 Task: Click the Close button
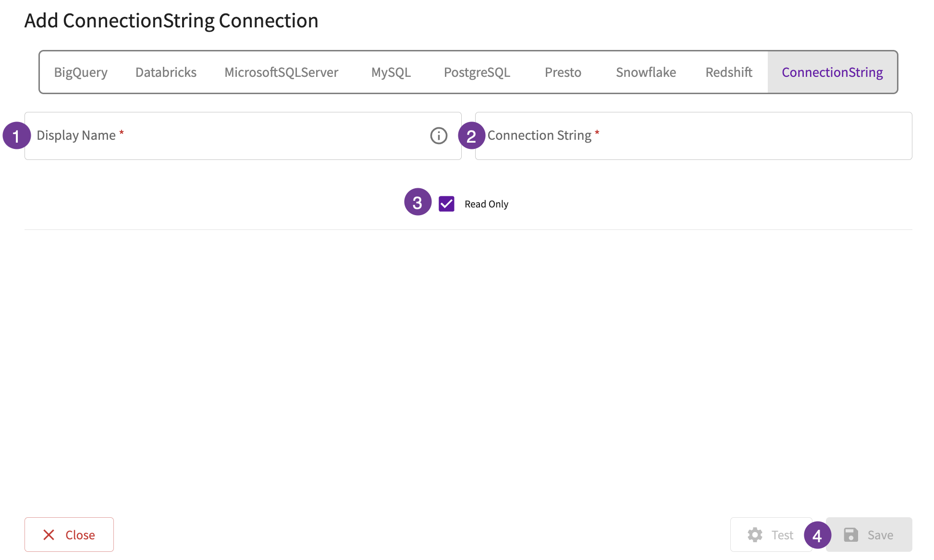[69, 535]
